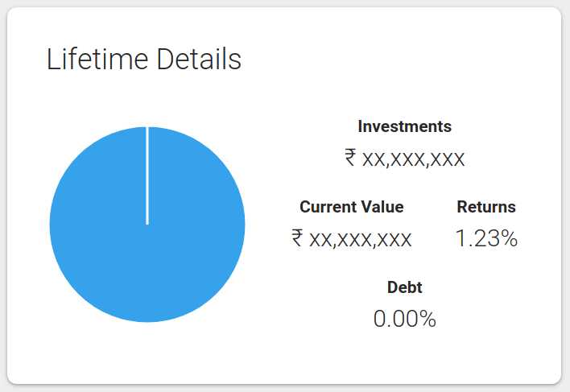The width and height of the screenshot is (570, 392).
Task: Click the Current Value rupee amount
Action: pos(352,239)
